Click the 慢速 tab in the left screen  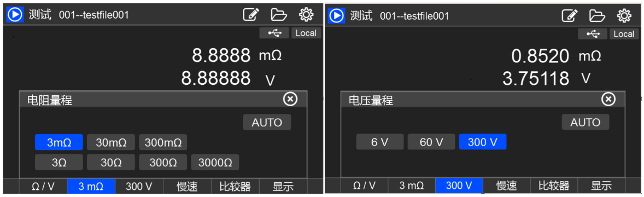tap(188, 186)
